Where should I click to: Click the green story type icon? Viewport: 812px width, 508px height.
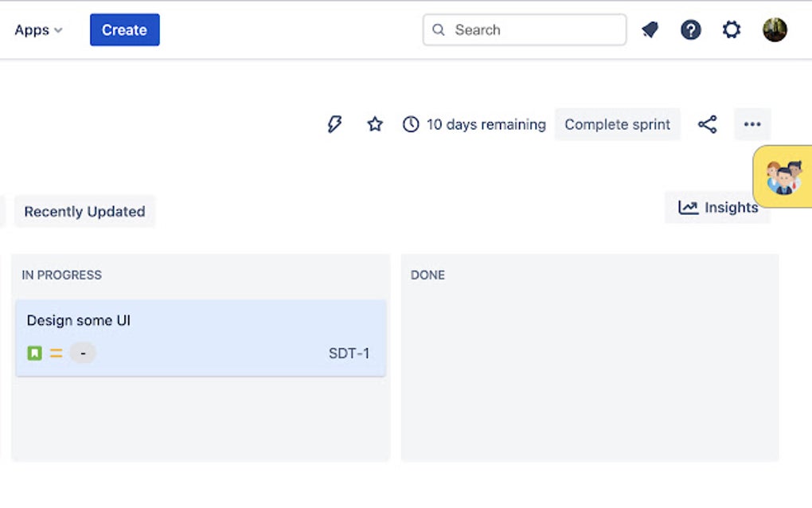[33, 352]
